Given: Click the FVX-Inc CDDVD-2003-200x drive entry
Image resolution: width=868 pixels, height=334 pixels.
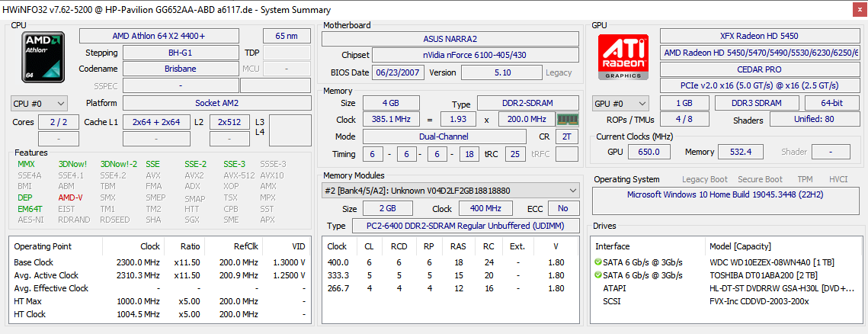Looking at the screenshot, I should pyautogui.click(x=759, y=301).
